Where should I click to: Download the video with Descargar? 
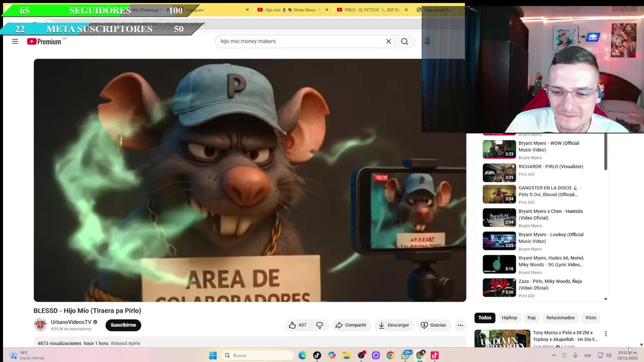[393, 325]
